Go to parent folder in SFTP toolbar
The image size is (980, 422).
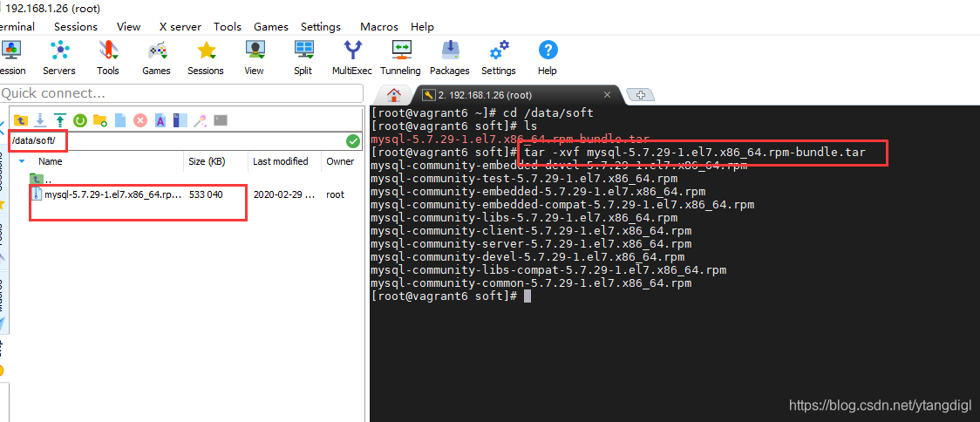pos(21,120)
